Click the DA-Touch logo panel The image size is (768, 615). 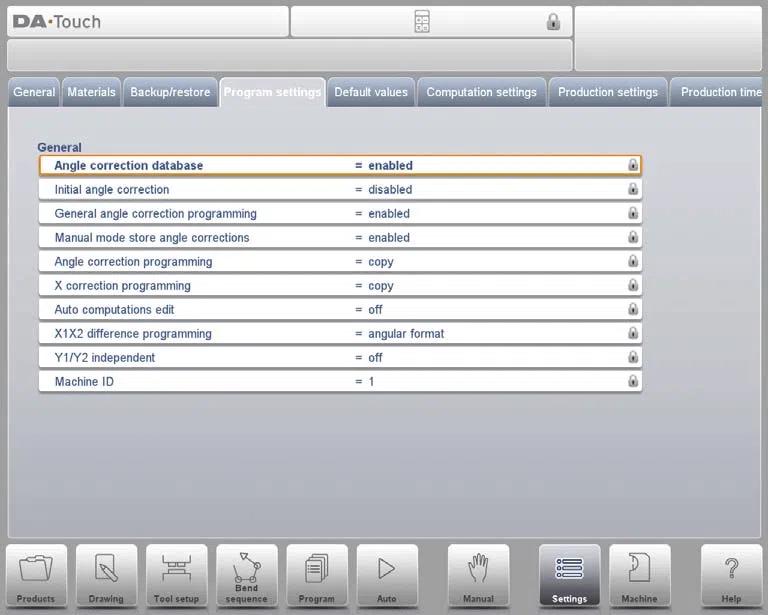tap(148, 22)
